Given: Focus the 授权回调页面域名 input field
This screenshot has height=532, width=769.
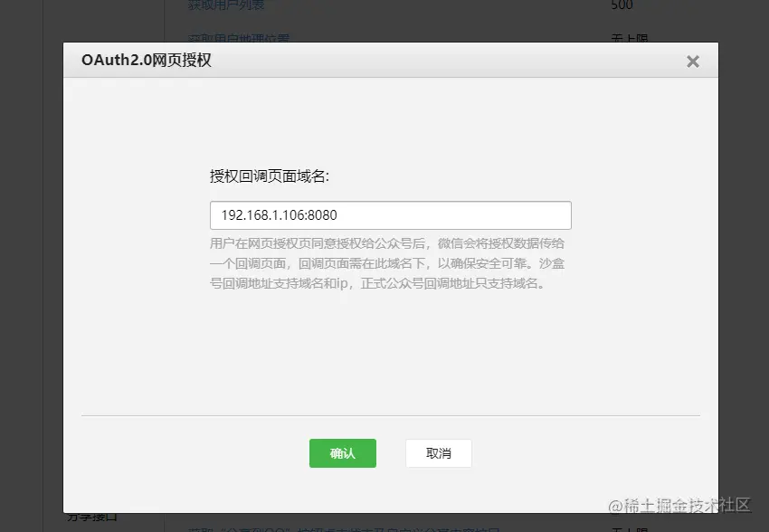Looking at the screenshot, I should pyautogui.click(x=391, y=215).
